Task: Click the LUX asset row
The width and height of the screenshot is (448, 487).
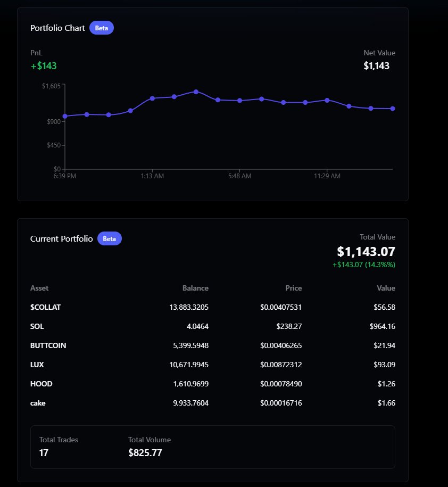Action: [x=37, y=365]
